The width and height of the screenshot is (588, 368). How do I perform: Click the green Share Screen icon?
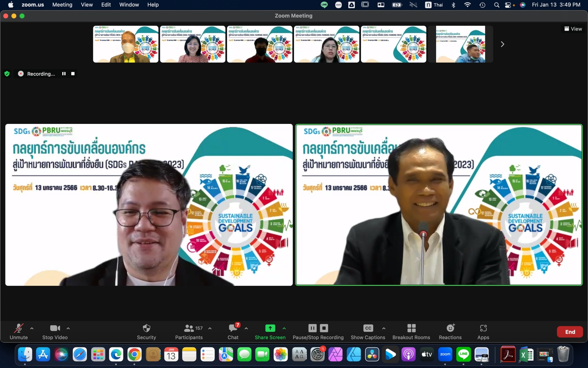(x=270, y=328)
